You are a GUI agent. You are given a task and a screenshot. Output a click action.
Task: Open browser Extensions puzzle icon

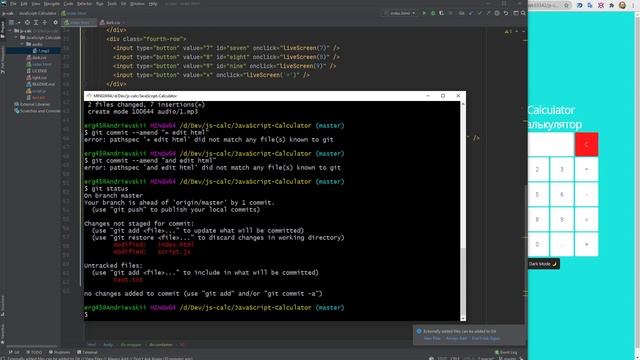pyautogui.click(x=611, y=5)
